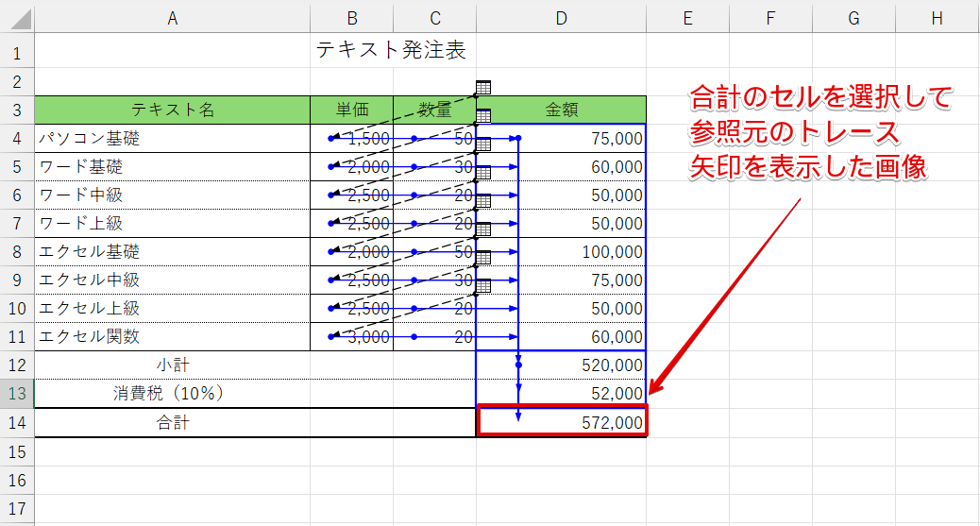Click the external sheet icon above row 3
The image size is (980, 526).
(483, 87)
